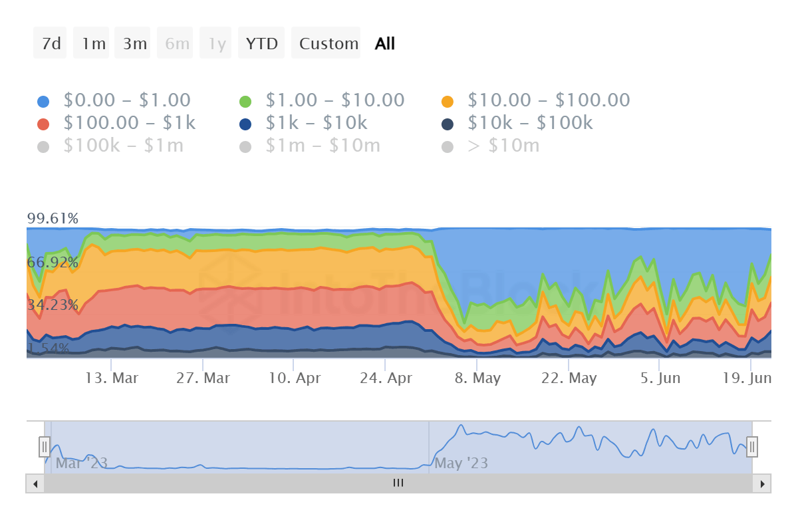This screenshot has height=532, width=798.
Task: Click the horizontal scrollbar thumb
Action: pos(398,483)
